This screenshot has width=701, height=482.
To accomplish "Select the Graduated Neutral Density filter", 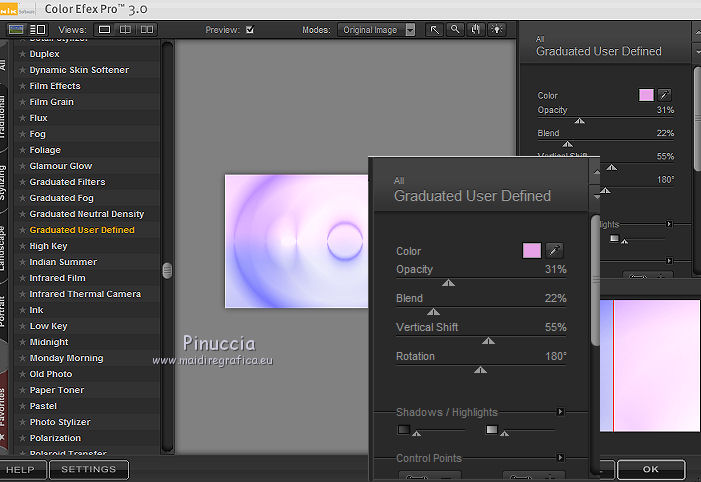I will (87, 214).
